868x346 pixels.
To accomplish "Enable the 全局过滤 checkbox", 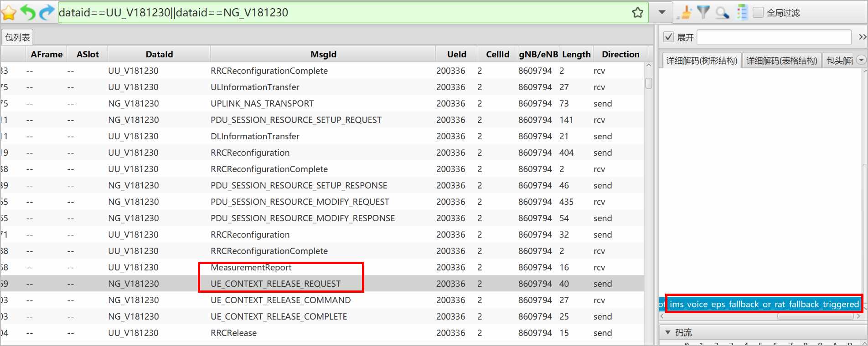I will 758,13.
